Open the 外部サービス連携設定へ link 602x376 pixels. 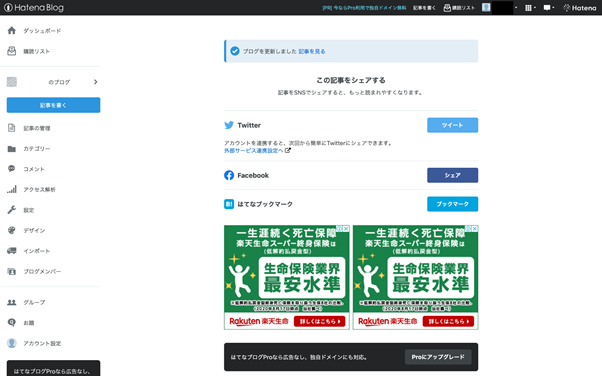[253, 151]
